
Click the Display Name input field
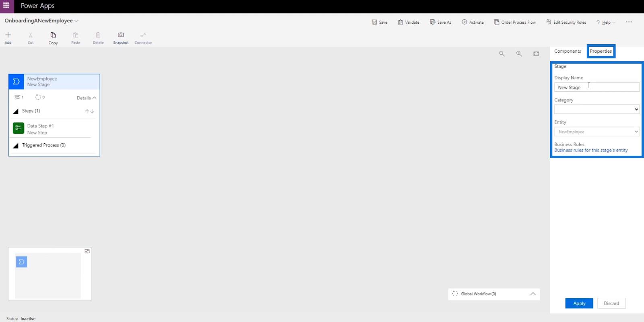coord(597,87)
